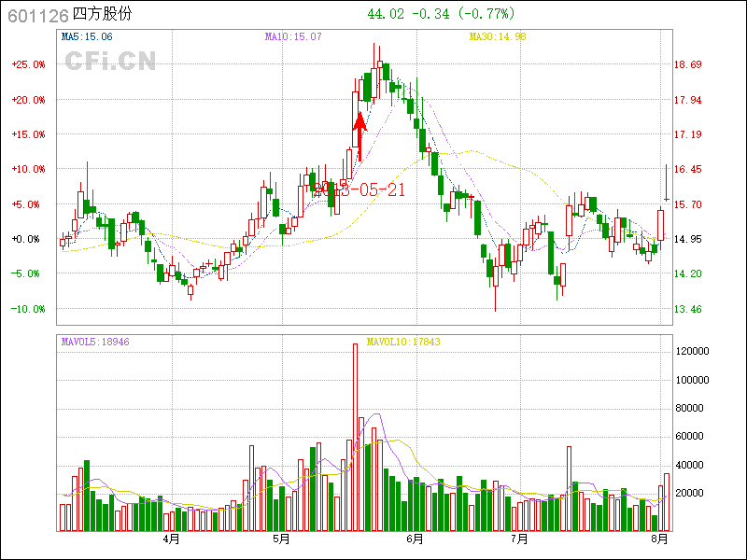
Task: Select the tallest red volume bar
Action: click(x=355, y=437)
